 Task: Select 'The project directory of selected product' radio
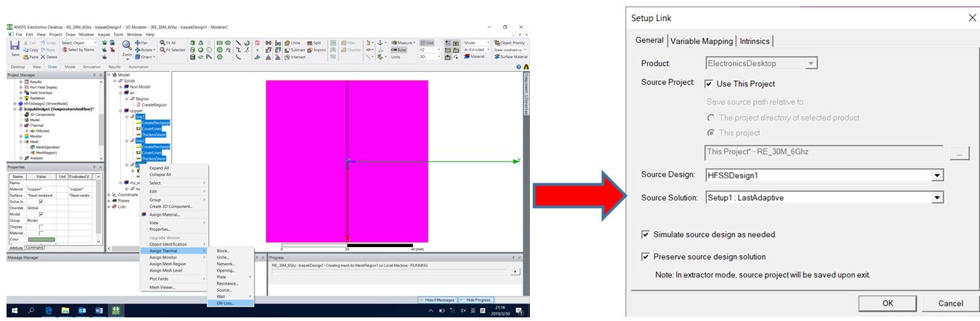point(710,118)
